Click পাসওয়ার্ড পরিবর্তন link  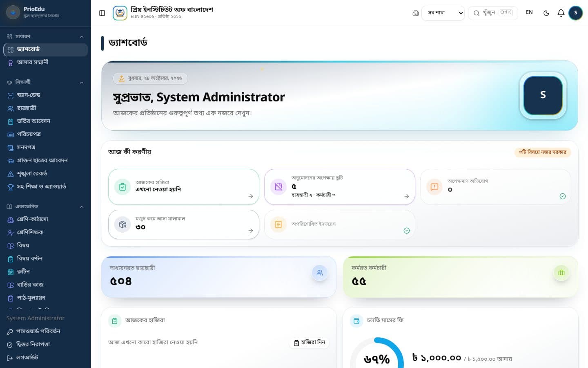[45, 331]
